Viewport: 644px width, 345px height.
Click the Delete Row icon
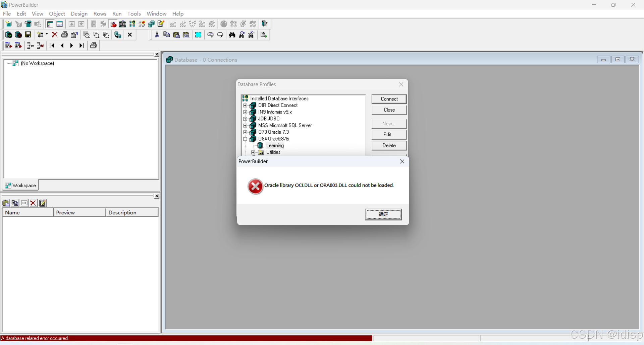(40, 46)
